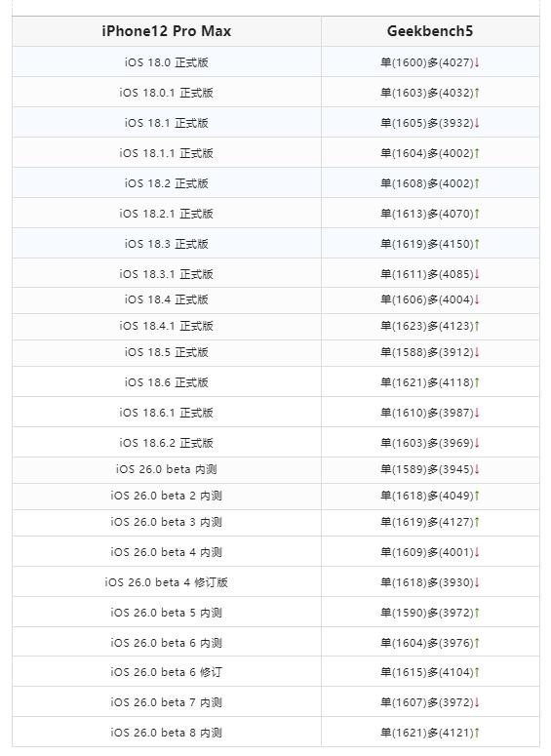Screen dimensions: 551x756
Task: Select the iOS 18.0 正式版 row label
Action: (x=167, y=62)
